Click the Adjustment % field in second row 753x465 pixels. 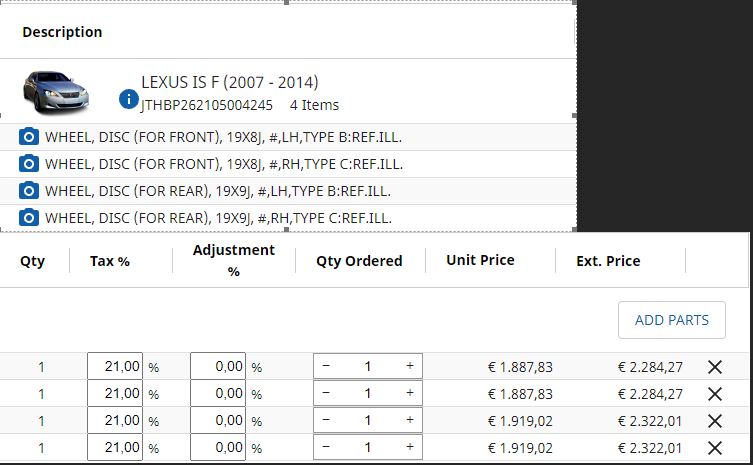(x=217, y=394)
